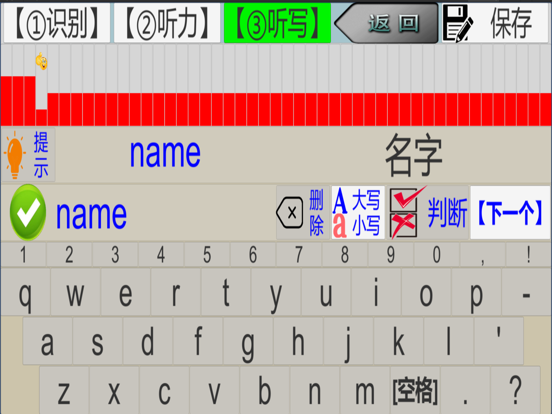The width and height of the screenshot is (552, 414).
Task: Tap letter key x
Action: coord(114,390)
